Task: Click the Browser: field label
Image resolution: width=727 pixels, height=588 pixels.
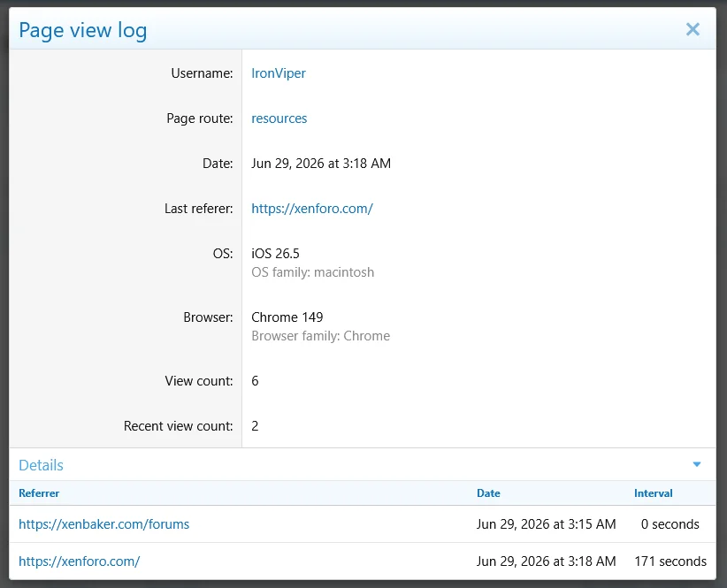Action: 208,317
